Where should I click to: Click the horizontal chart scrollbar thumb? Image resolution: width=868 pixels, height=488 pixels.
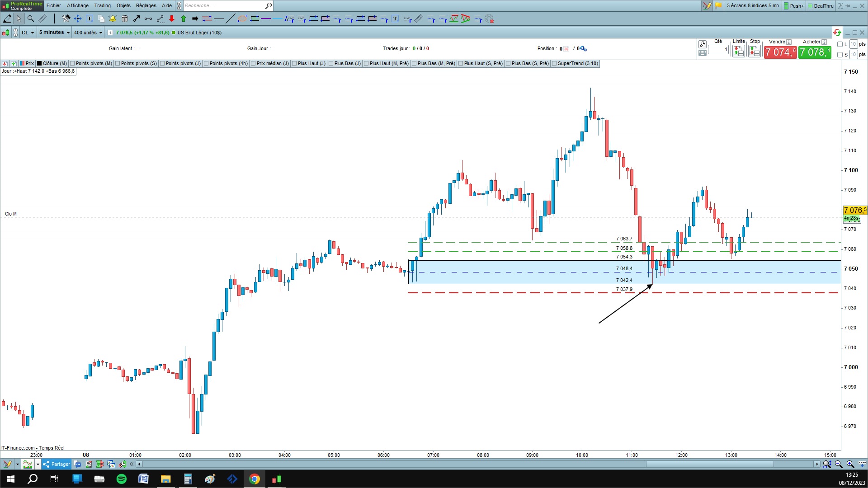(x=709, y=464)
